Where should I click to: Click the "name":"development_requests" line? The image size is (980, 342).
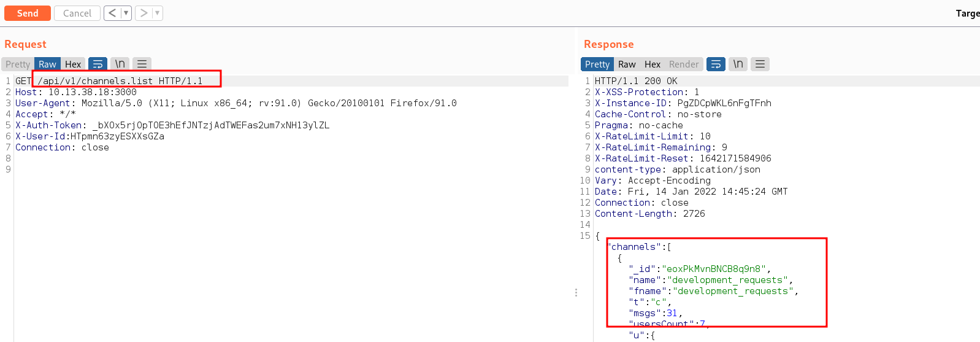coord(711,280)
